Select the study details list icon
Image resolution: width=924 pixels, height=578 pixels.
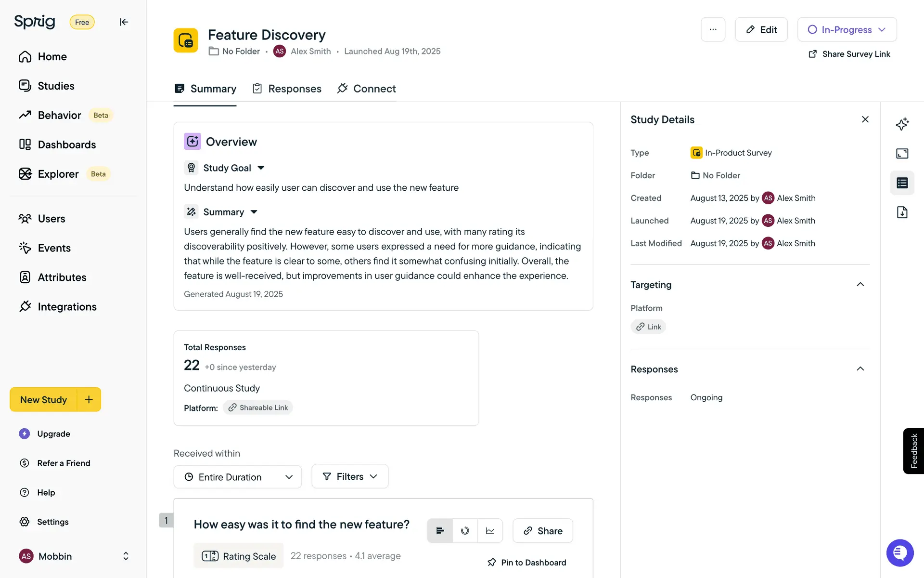coord(902,183)
